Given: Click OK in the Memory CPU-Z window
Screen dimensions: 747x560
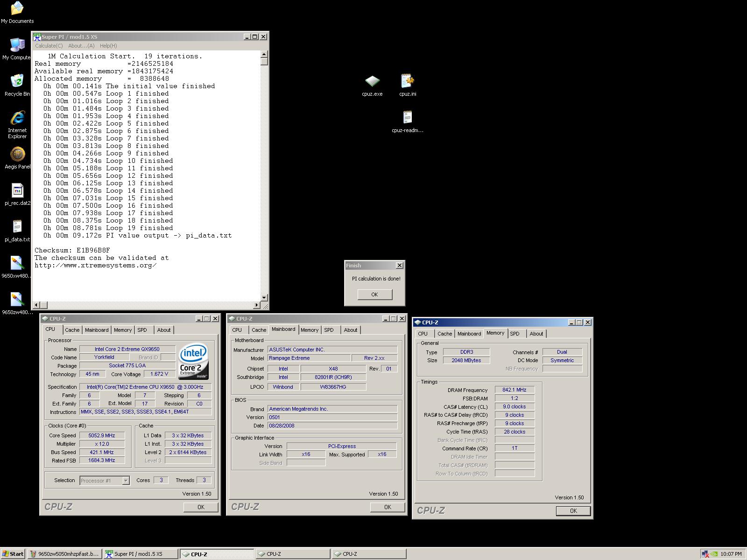Looking at the screenshot, I should pyautogui.click(x=573, y=511).
